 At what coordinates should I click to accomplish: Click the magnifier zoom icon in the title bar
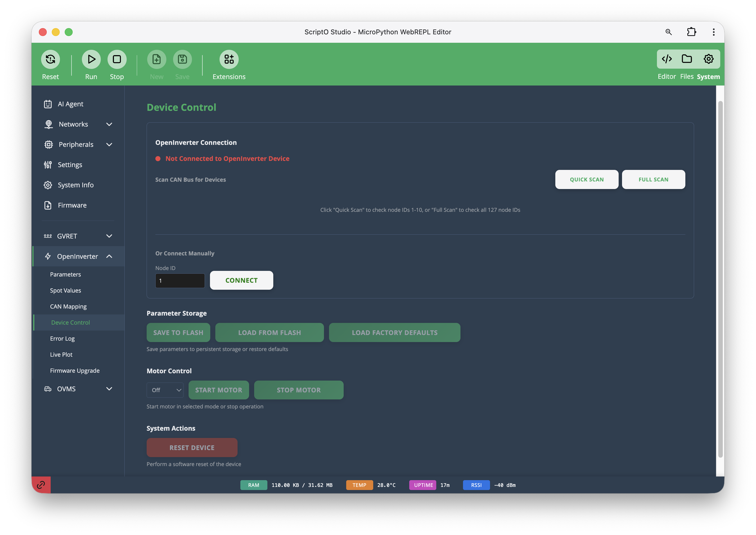click(668, 32)
